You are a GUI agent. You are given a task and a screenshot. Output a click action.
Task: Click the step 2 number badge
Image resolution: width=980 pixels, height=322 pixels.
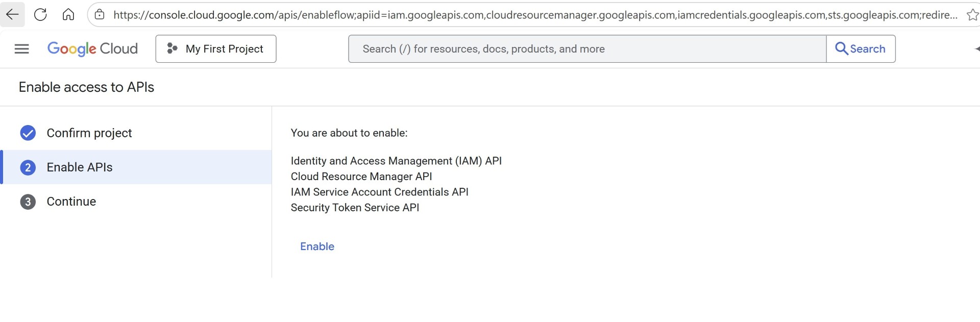pos(28,167)
